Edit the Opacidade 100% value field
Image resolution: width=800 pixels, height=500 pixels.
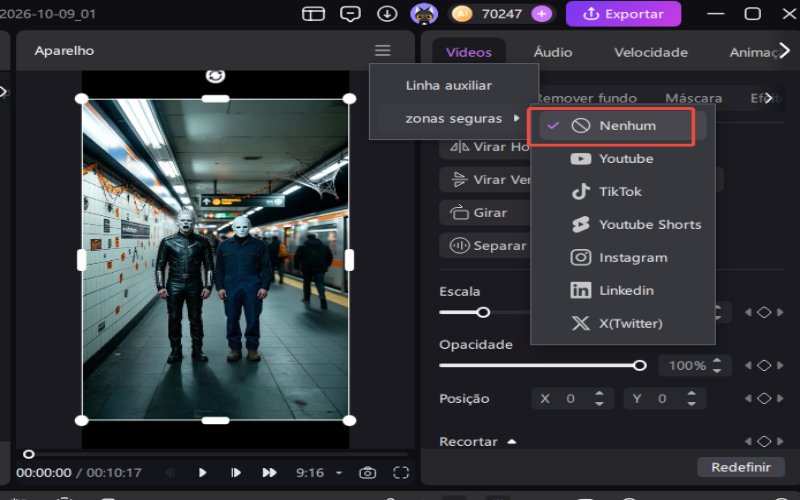[687, 365]
